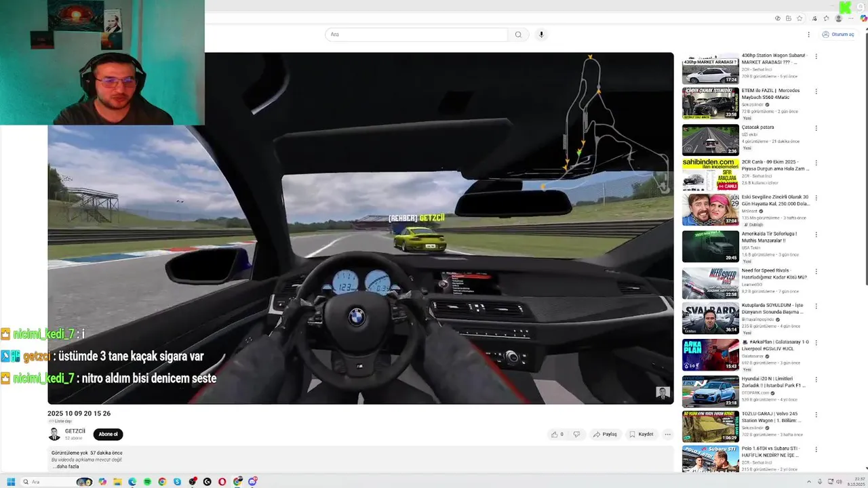Click the channel watermark in video corner
Screen dimensions: 868x488
pyautogui.click(x=663, y=392)
